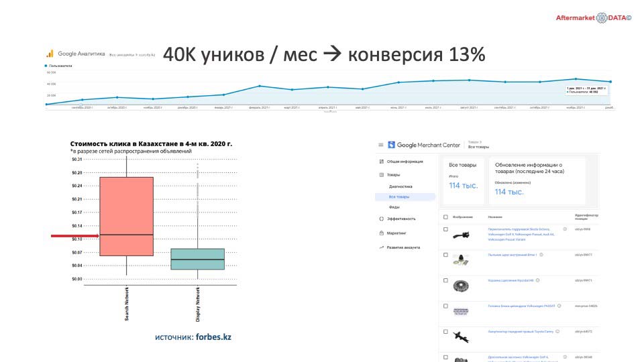Click the last data point on users chart
The width and height of the screenshot is (644, 362).
pyautogui.click(x=610, y=82)
